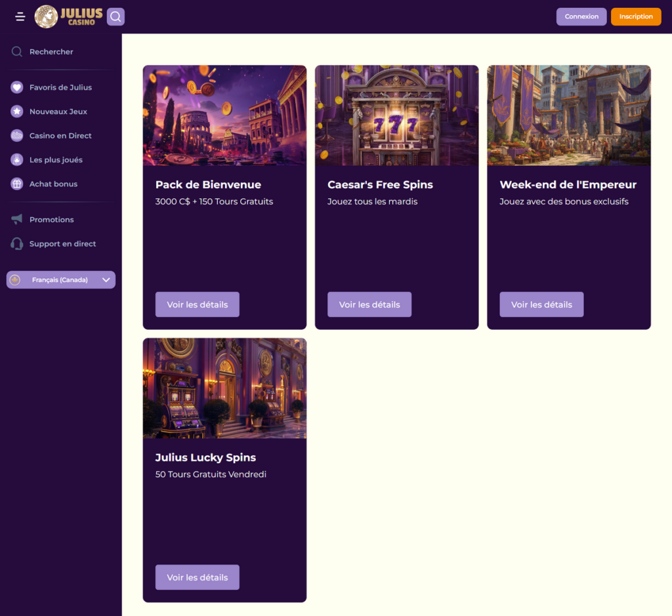This screenshot has height=616, width=672.
Task: Click the Les plus joués icon
Action: pos(17,160)
